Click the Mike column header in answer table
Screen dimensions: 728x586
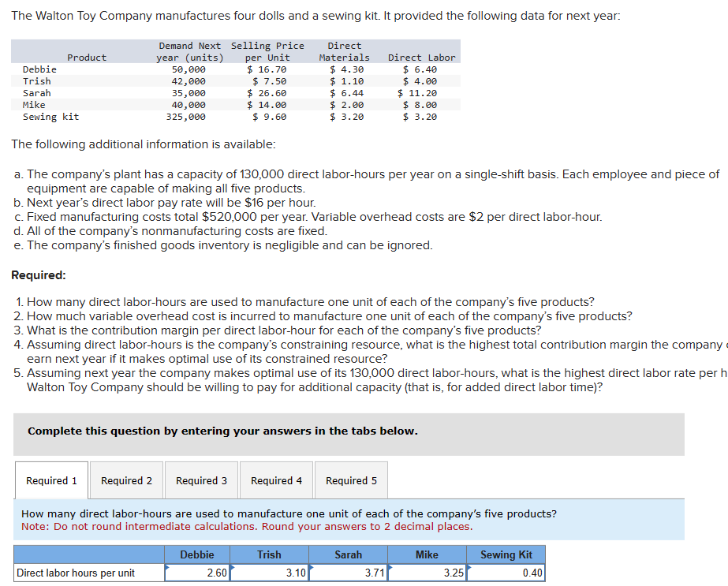click(x=427, y=555)
